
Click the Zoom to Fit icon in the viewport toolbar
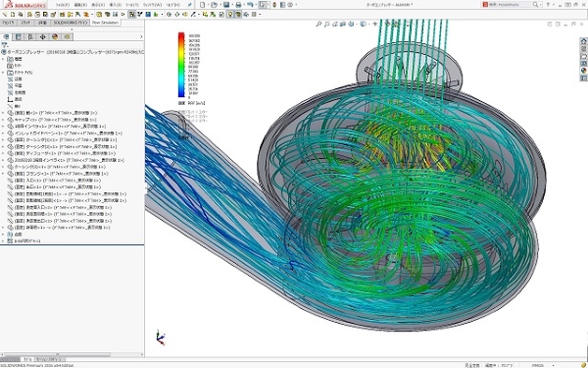tap(318, 24)
